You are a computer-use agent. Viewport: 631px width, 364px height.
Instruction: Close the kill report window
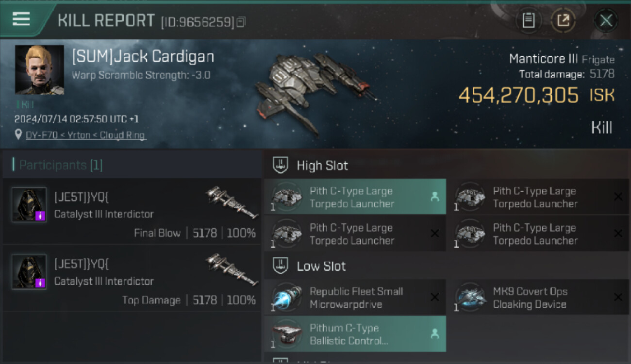click(606, 20)
